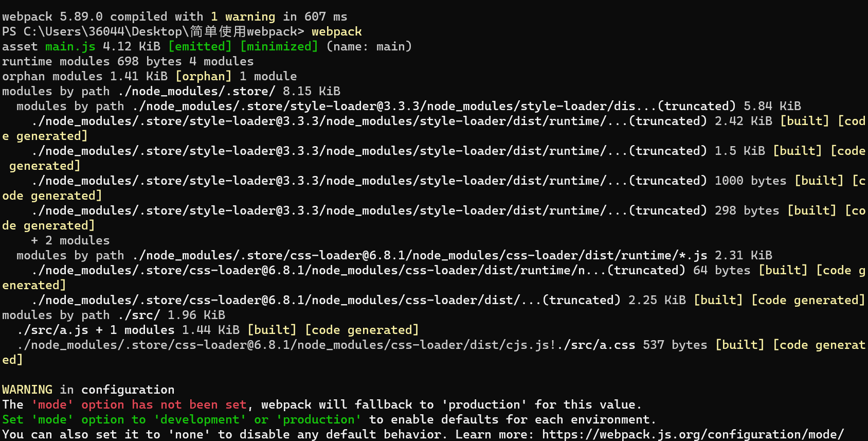Open the webpack.js.org configuration mode URL
868x441 pixels.
click(x=693, y=434)
